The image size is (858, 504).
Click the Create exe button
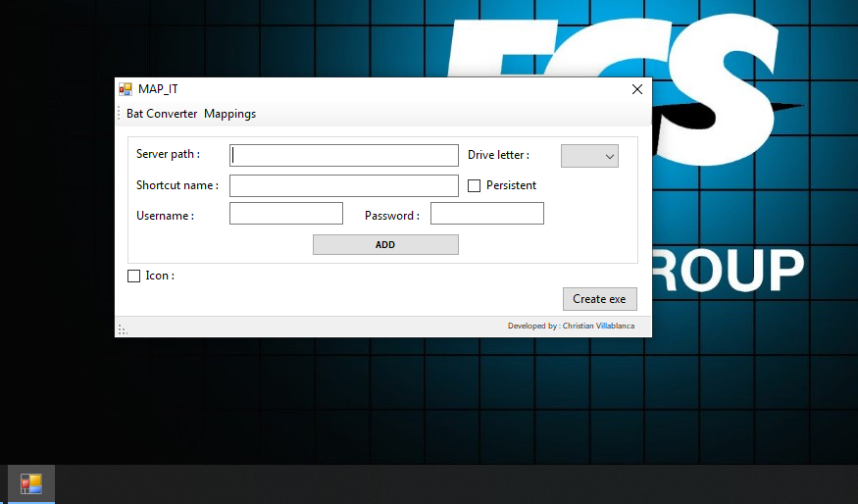[600, 299]
